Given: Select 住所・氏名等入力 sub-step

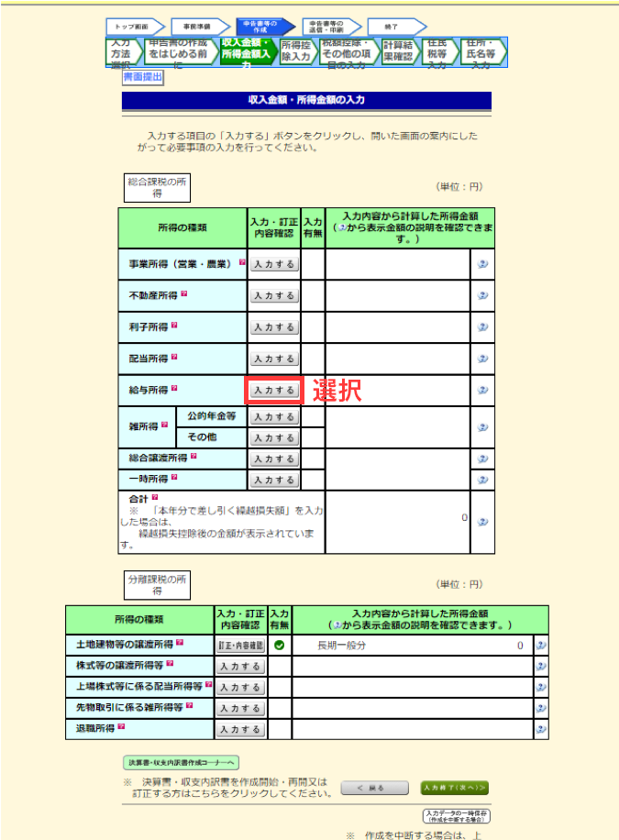Looking at the screenshot, I should (x=483, y=52).
